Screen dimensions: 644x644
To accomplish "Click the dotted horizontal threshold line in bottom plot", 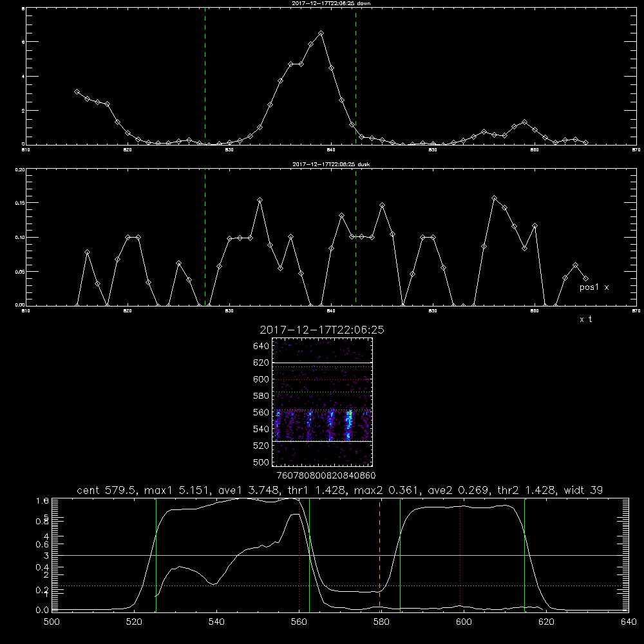I will (340, 585).
